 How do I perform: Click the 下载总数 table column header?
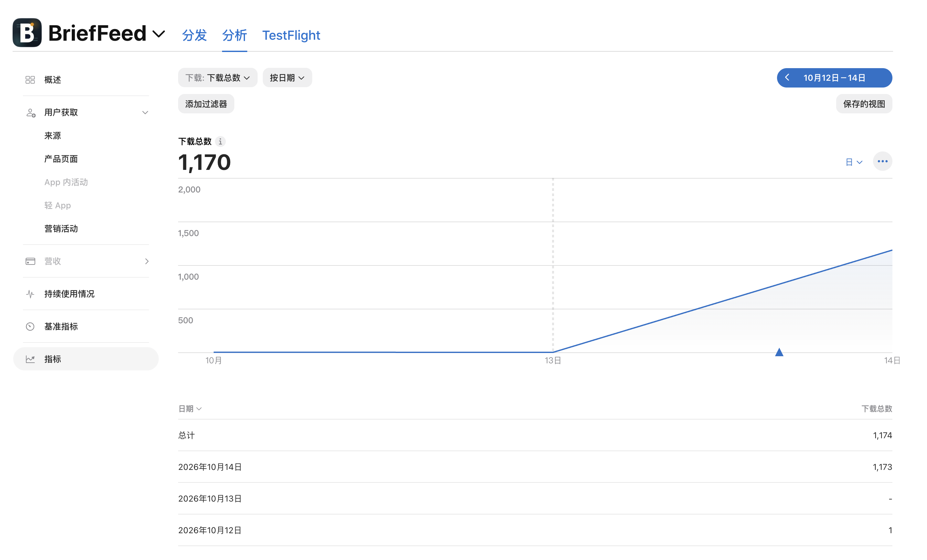[x=877, y=409]
